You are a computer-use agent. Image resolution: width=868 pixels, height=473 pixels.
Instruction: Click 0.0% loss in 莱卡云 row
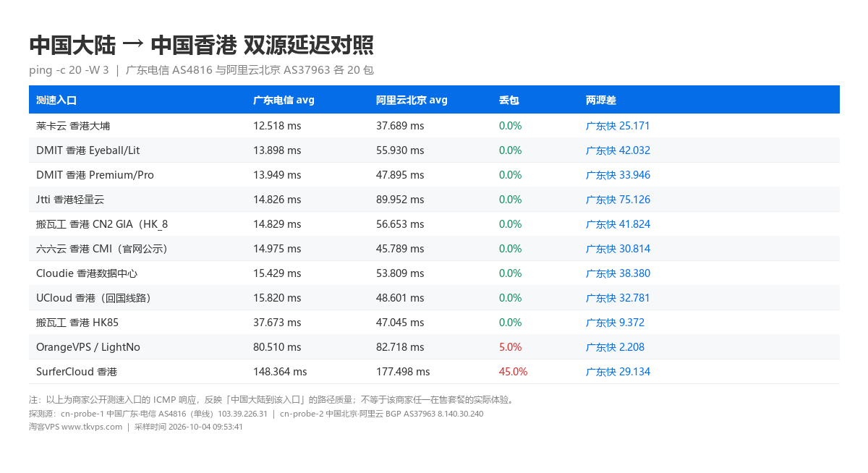pyautogui.click(x=511, y=126)
